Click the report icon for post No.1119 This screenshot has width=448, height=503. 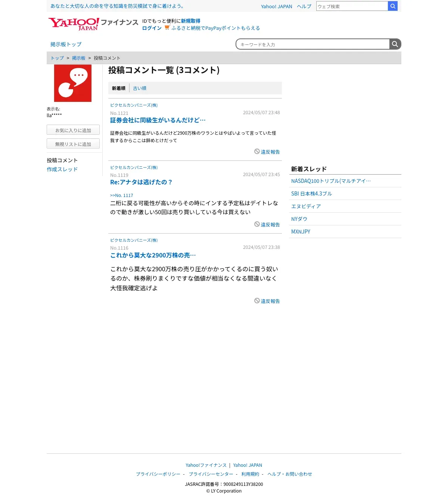click(257, 224)
